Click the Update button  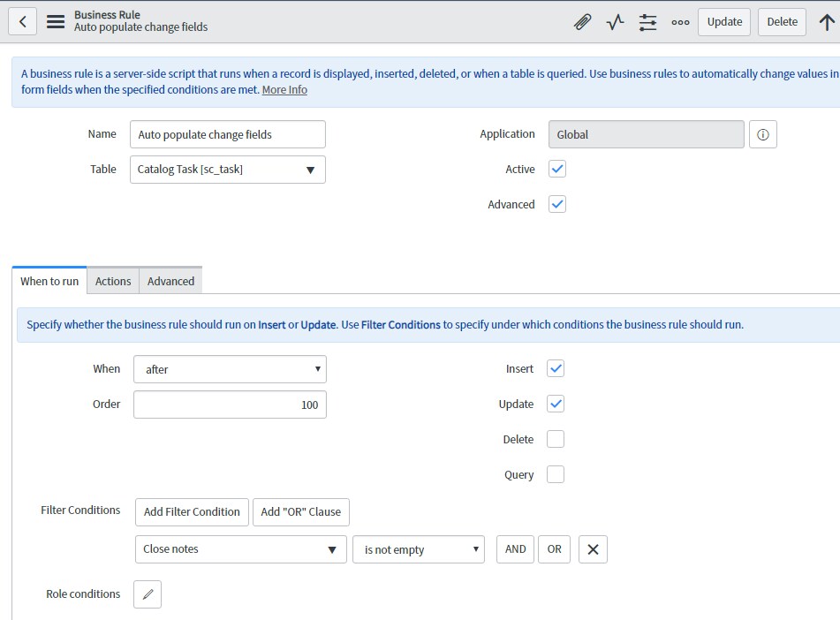coord(724,22)
